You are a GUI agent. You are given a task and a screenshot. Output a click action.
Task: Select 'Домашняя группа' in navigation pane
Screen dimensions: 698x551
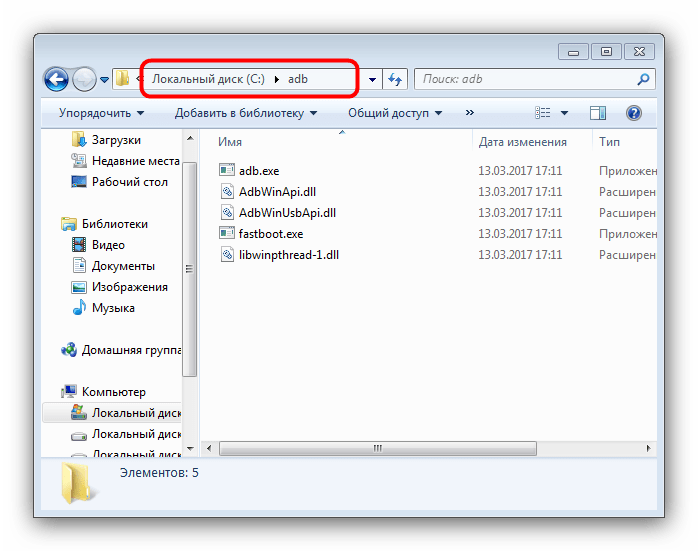point(131,350)
